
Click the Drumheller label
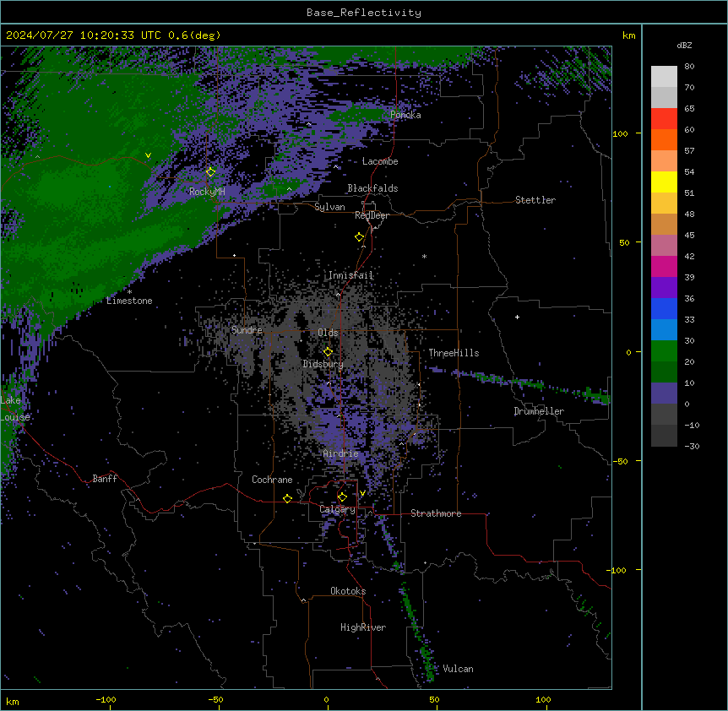click(x=539, y=411)
